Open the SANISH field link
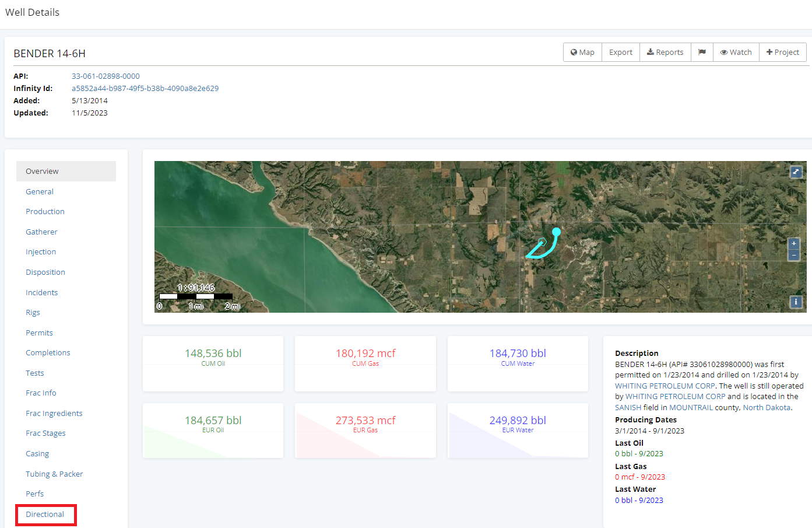This screenshot has width=812, height=528. pos(628,407)
